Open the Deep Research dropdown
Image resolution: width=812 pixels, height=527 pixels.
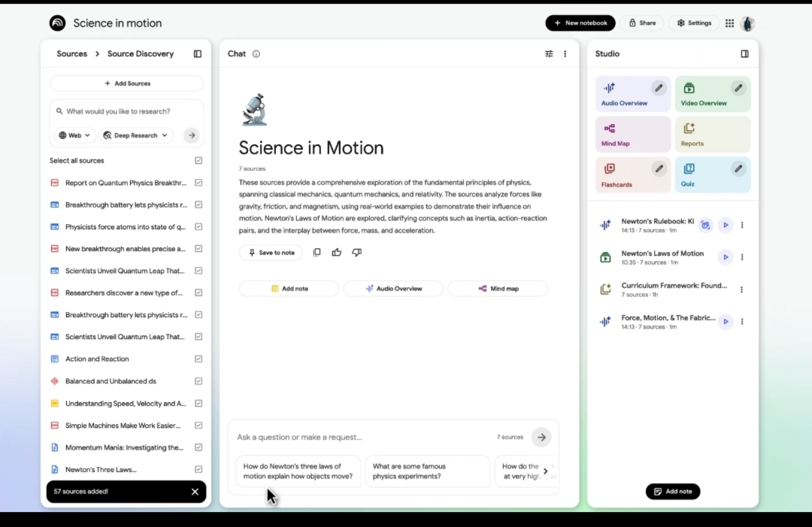click(x=135, y=135)
